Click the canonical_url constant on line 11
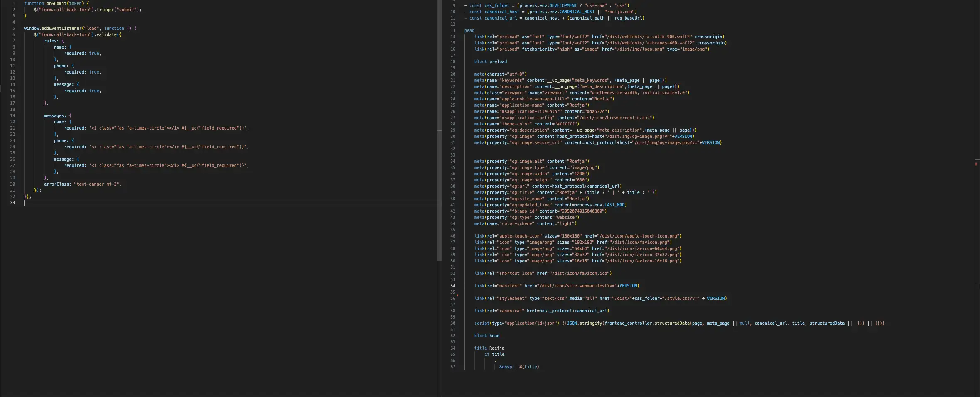Viewport: 980px width, 397px height. [x=501, y=18]
